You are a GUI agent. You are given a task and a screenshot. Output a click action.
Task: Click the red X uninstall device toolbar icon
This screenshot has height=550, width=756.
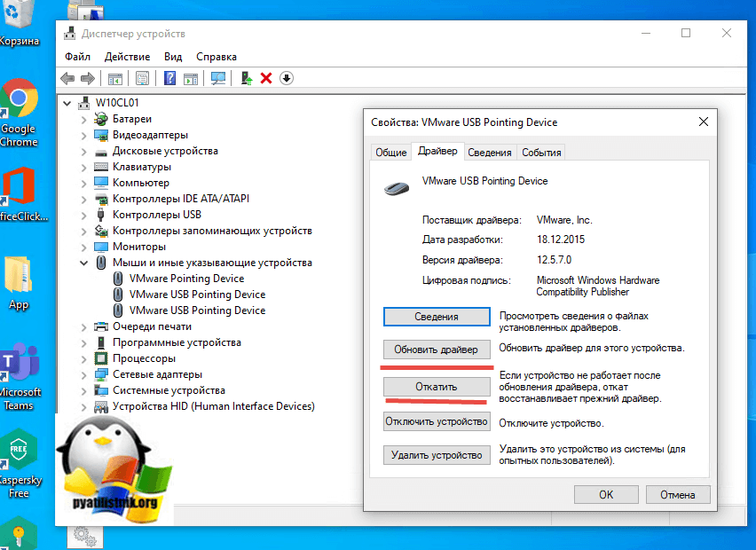pos(266,78)
